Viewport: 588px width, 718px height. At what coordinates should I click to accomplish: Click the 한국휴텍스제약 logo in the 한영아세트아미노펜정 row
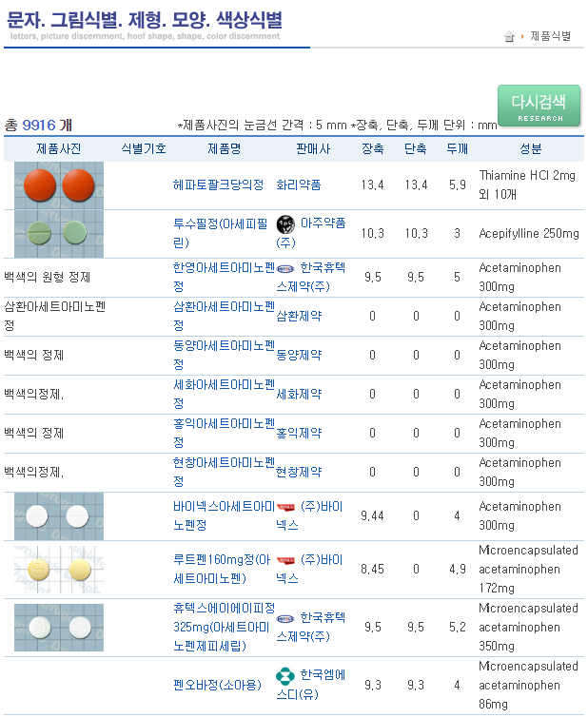tap(285, 269)
